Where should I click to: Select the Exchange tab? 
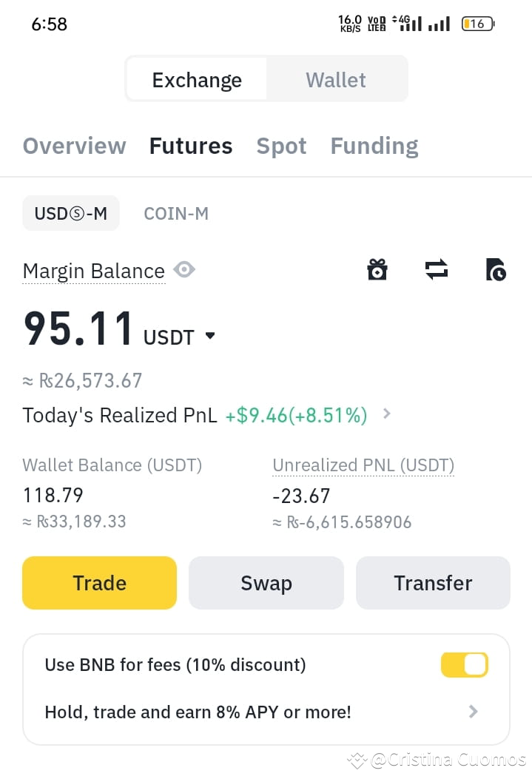click(x=196, y=79)
